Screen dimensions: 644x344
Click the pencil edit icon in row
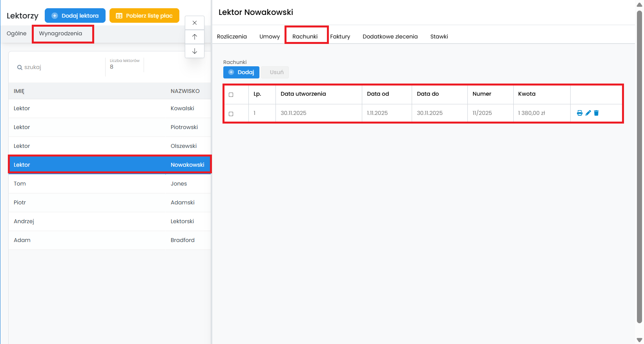click(x=588, y=113)
